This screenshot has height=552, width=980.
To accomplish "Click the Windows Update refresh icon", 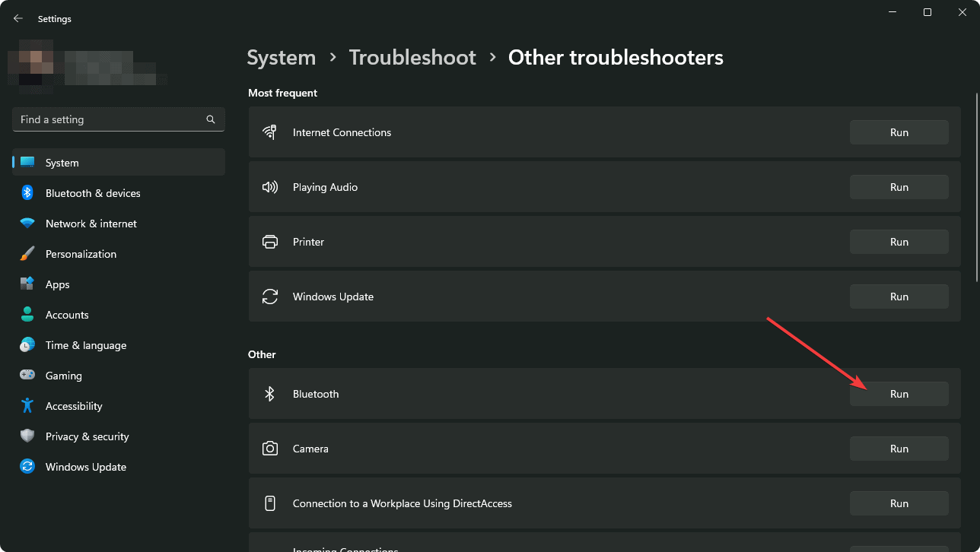I will pos(270,296).
